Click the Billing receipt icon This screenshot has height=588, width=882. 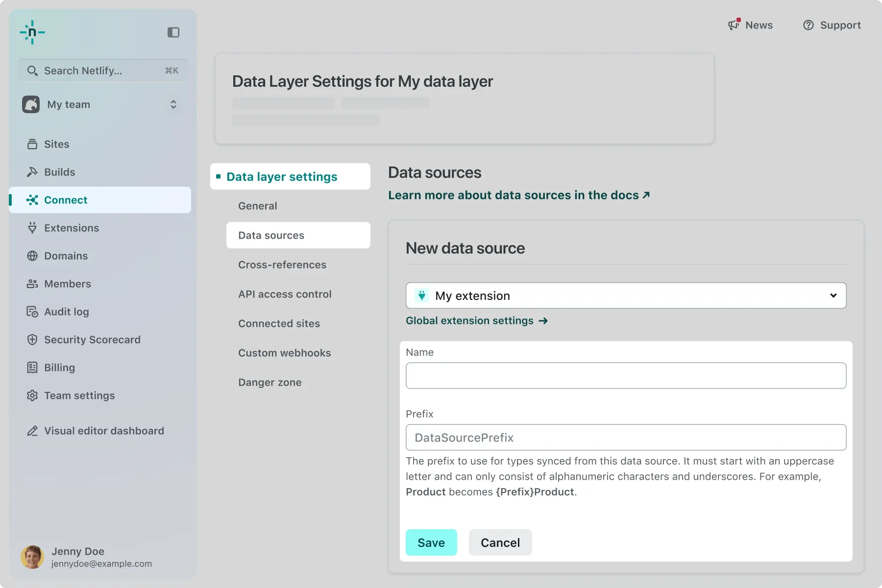point(32,367)
